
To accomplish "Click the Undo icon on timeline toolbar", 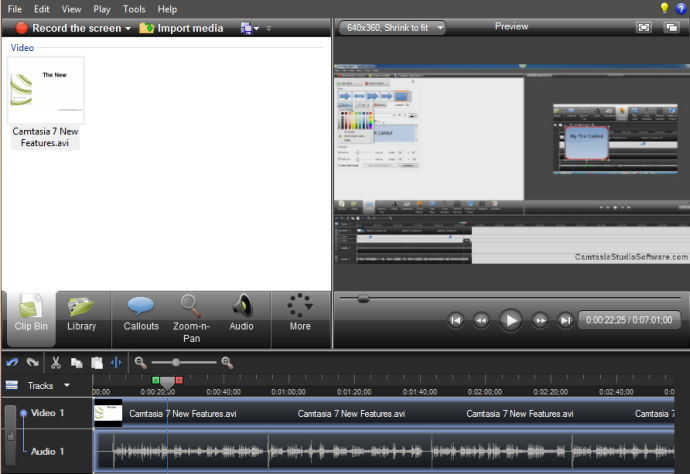I will pos(12,363).
